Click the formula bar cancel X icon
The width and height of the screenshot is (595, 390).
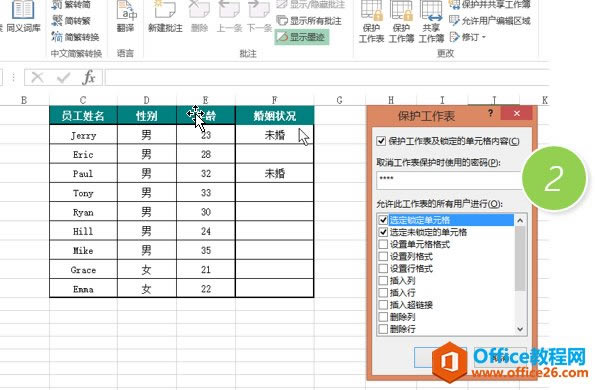click(x=37, y=77)
